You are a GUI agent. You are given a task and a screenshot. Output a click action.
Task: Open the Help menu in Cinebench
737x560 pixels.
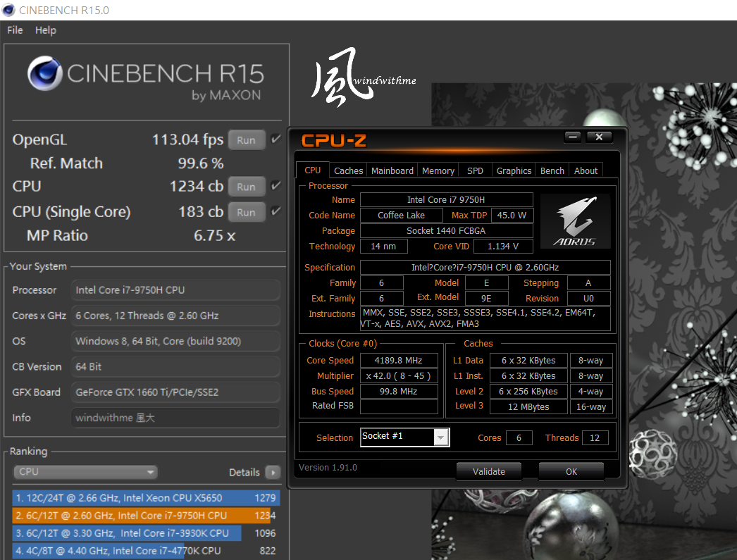coord(46,30)
